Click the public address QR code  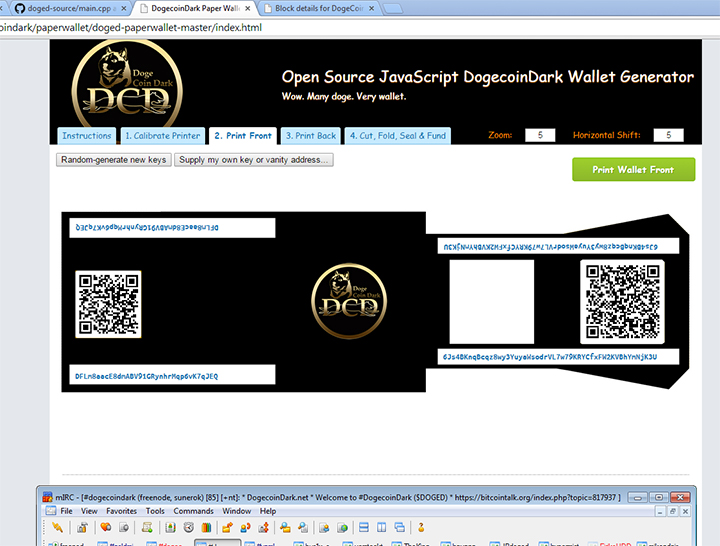tap(108, 304)
